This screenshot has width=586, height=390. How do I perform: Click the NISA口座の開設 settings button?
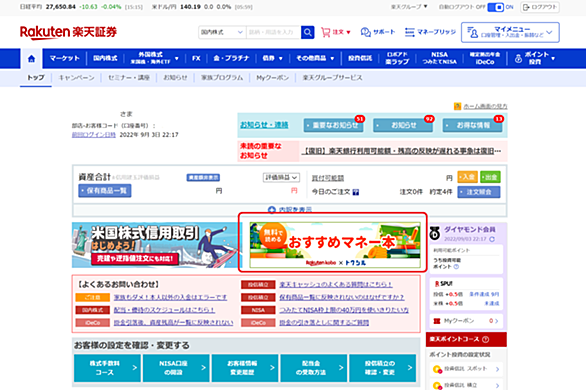176,368
